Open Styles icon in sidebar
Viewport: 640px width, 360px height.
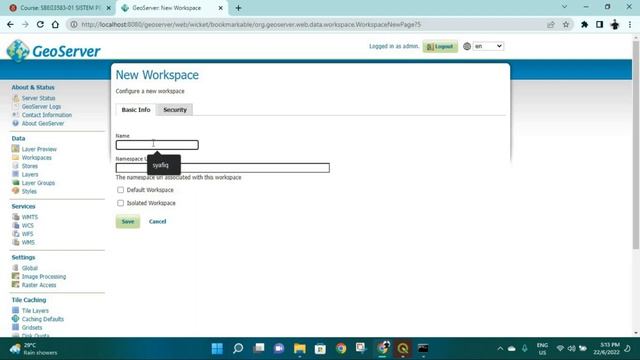[16, 191]
